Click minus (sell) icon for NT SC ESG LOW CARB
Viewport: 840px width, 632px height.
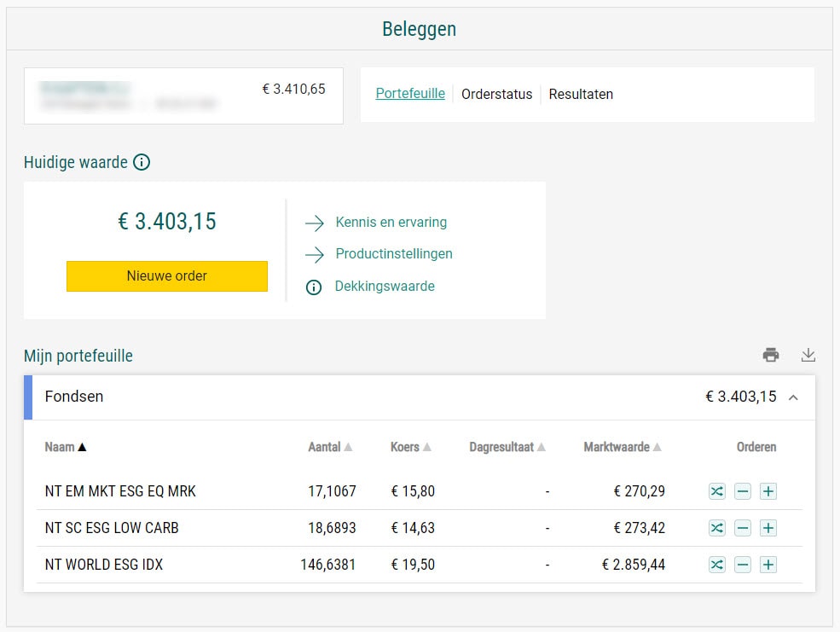coord(743,528)
